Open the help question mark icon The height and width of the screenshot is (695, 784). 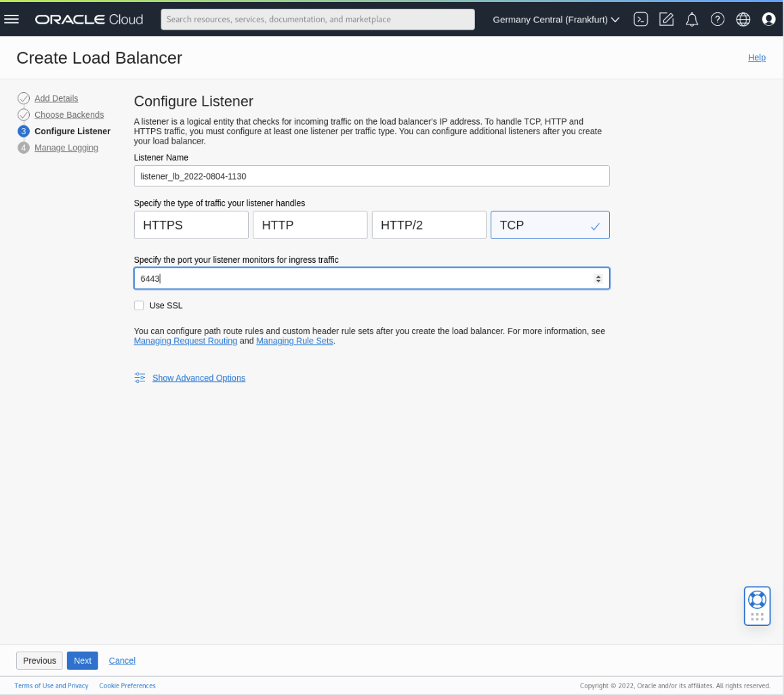(717, 19)
